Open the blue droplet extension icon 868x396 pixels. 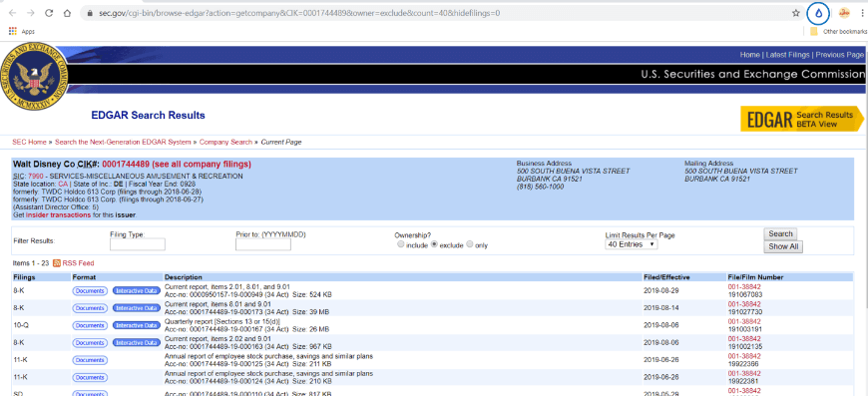819,13
